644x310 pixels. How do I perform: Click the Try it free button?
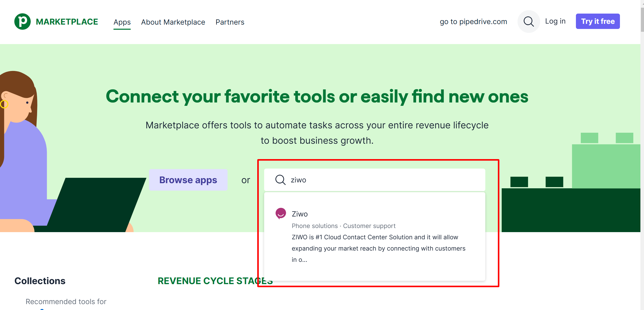click(x=598, y=21)
